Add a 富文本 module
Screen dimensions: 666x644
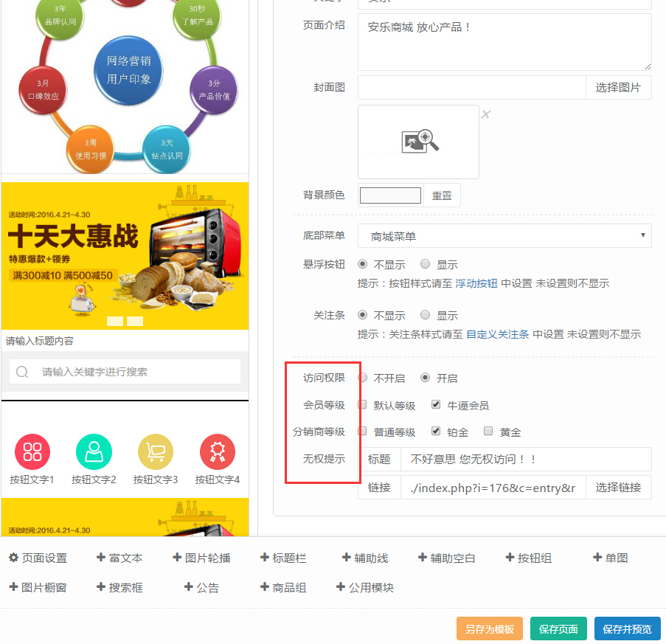coord(119,558)
